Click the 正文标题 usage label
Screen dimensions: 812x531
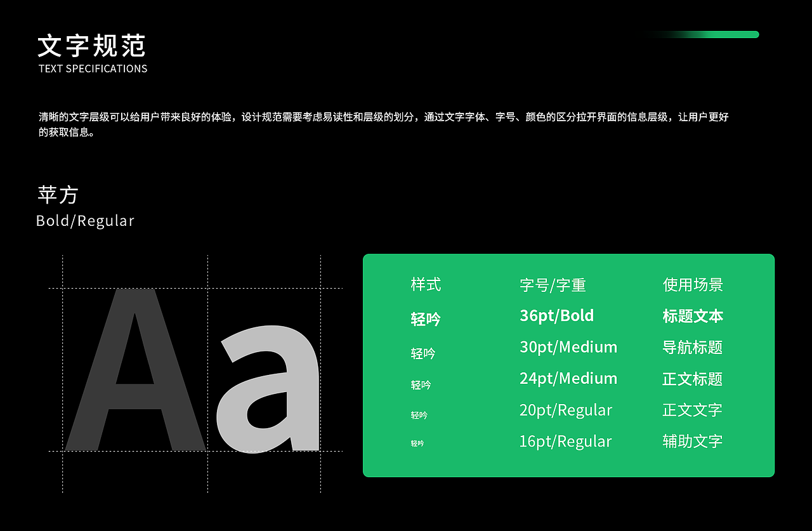pyautogui.click(x=693, y=379)
